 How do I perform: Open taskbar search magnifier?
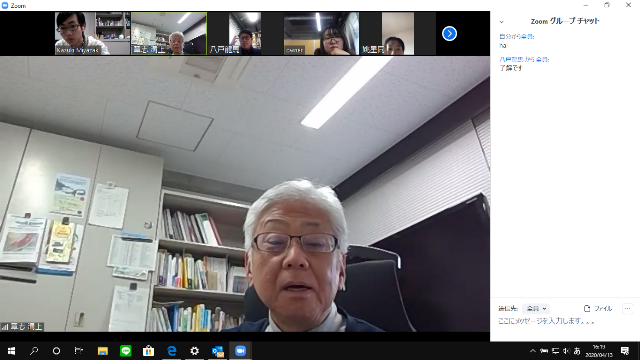tap(34, 351)
